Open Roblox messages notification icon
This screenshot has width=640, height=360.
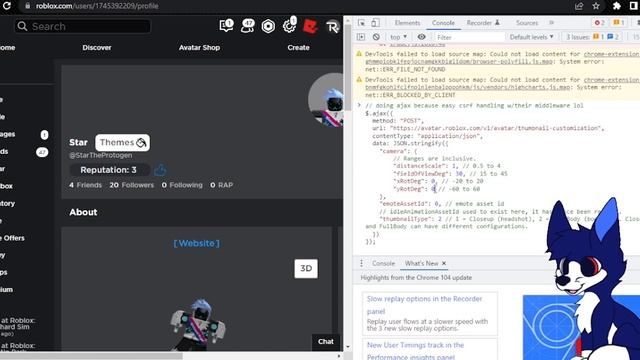coord(226,26)
